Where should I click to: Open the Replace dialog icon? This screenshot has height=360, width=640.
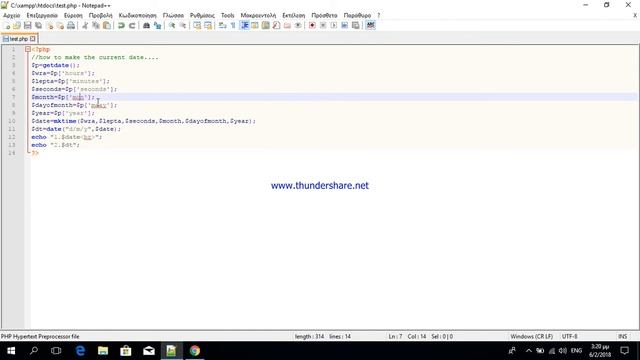tap(157, 25)
